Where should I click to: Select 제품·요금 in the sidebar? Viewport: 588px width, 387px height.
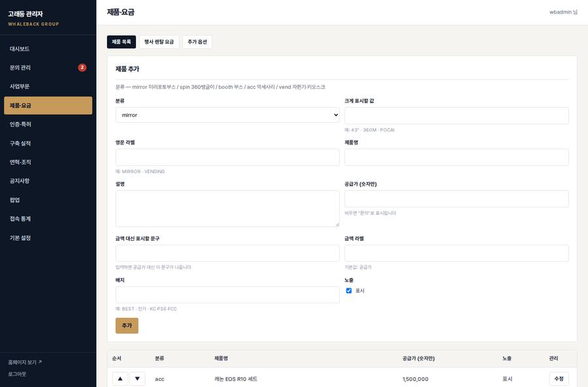click(48, 105)
